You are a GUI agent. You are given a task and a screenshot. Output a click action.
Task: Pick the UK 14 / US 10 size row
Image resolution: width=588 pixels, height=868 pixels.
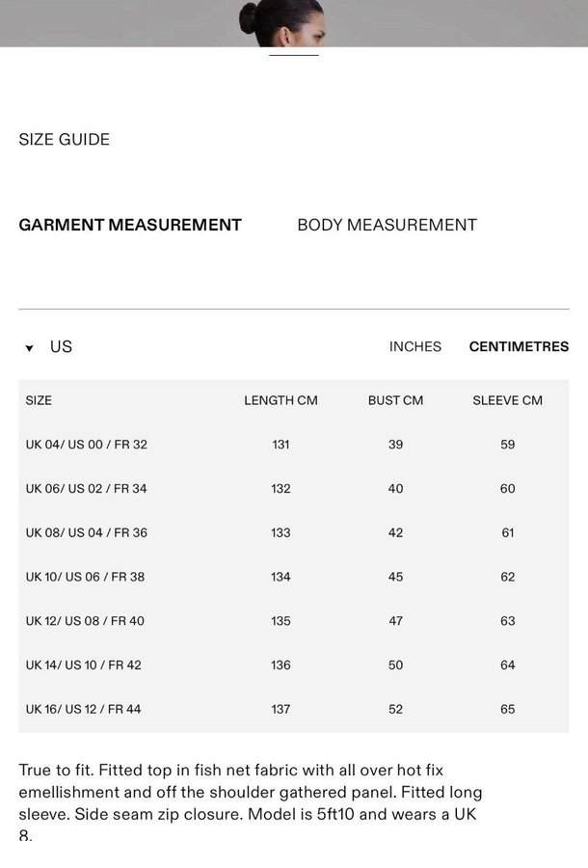coord(84,665)
